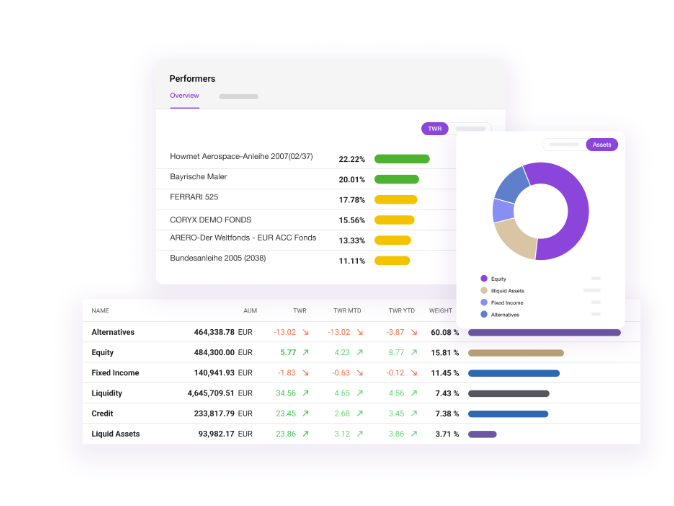Select the grey option left of Assets

(x=564, y=144)
